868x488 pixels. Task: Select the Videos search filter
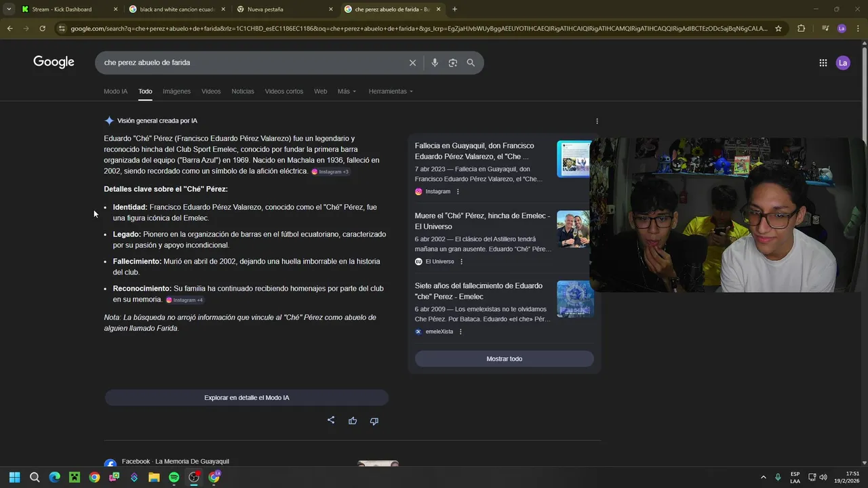click(x=211, y=91)
